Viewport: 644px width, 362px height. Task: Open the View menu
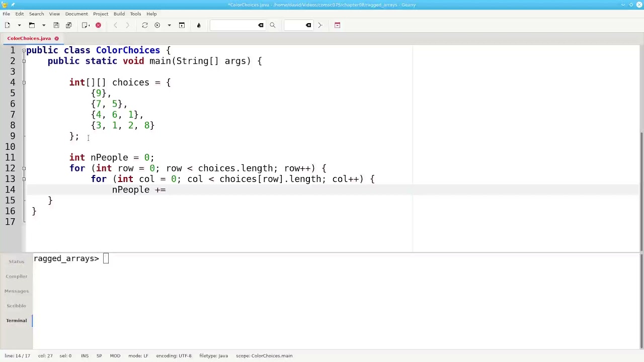click(54, 14)
